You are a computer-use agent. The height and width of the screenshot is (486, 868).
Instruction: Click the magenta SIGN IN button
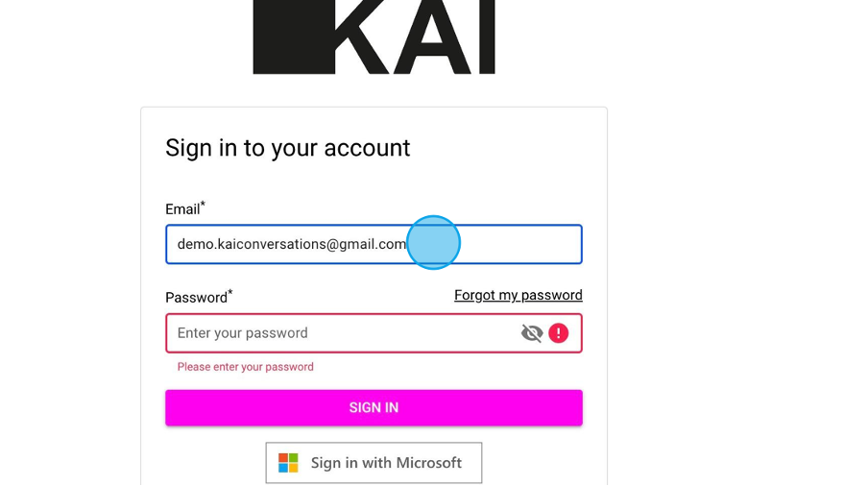point(374,408)
